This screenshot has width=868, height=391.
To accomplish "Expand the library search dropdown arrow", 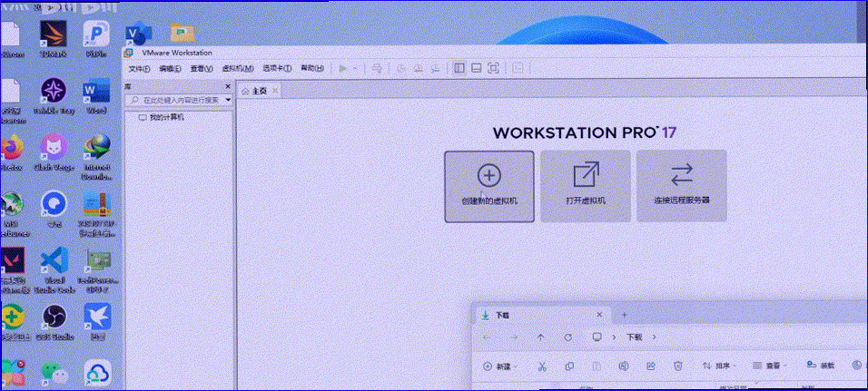I will [228, 101].
